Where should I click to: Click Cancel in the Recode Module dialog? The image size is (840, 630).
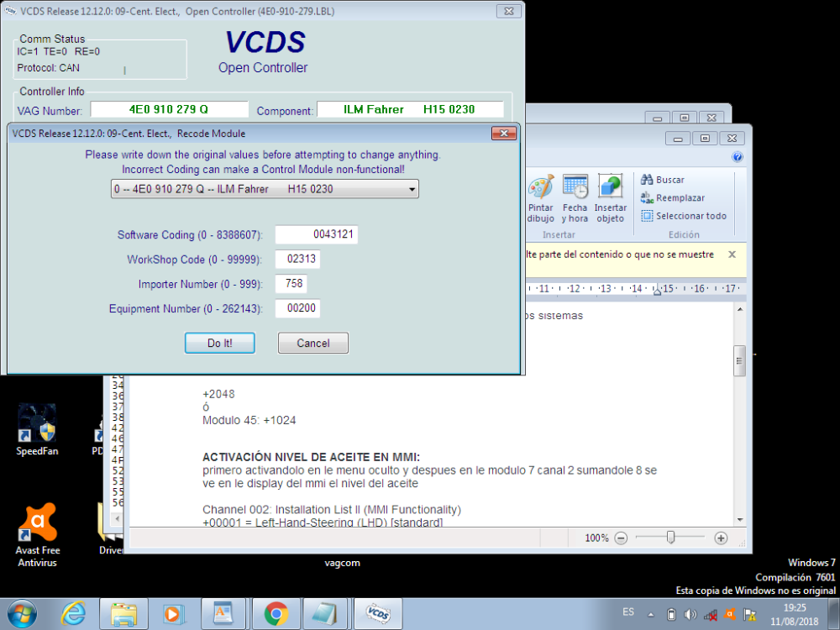click(313, 343)
